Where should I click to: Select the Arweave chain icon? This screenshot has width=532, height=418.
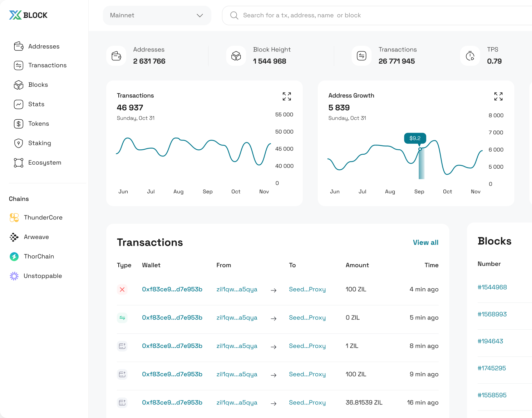(x=14, y=237)
